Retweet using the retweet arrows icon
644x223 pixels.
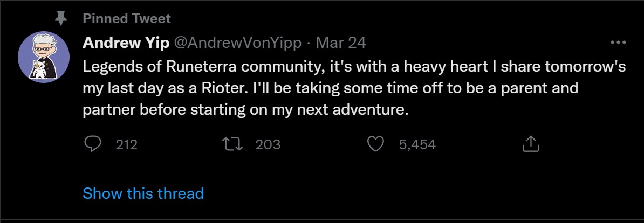pos(233,144)
